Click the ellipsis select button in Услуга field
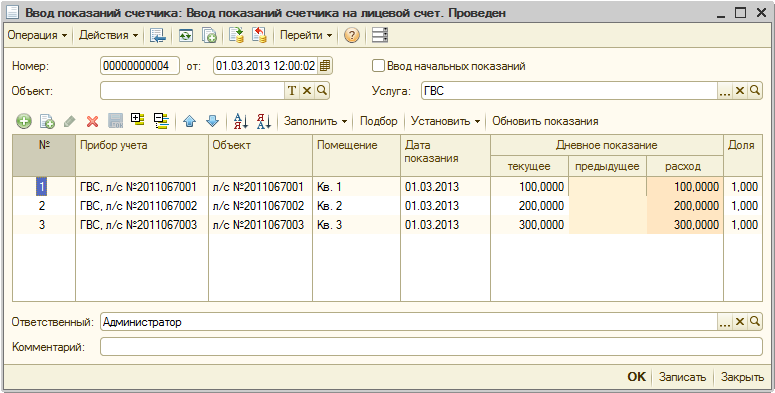Screen dimensions: 775x393 tap(725, 90)
